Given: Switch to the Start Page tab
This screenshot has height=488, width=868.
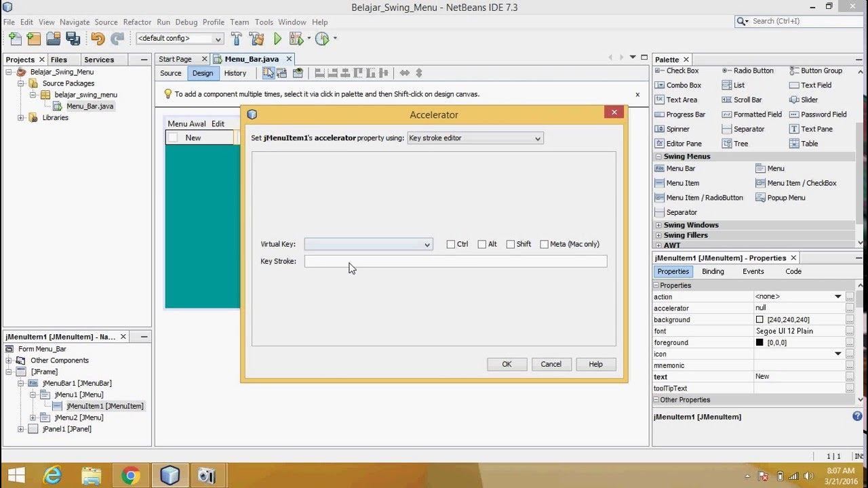Looking at the screenshot, I should [x=176, y=60].
